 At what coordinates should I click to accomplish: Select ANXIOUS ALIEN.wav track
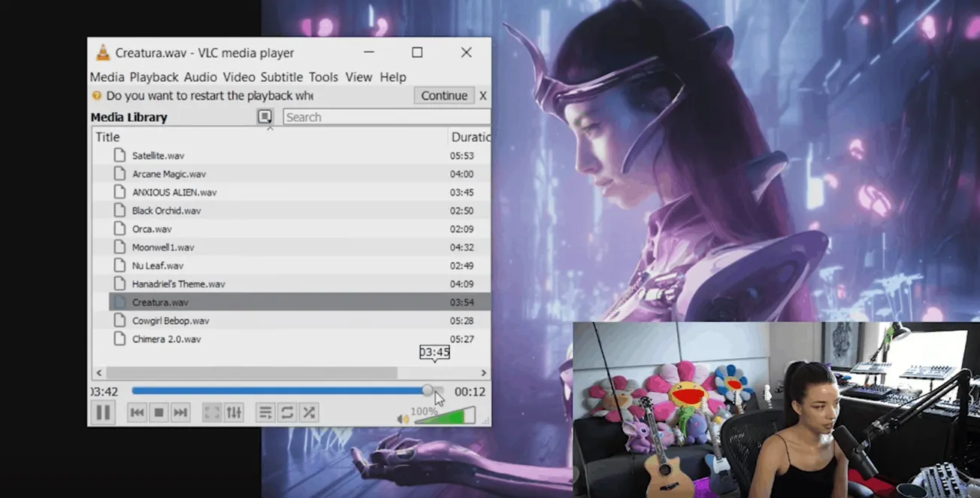(x=174, y=193)
